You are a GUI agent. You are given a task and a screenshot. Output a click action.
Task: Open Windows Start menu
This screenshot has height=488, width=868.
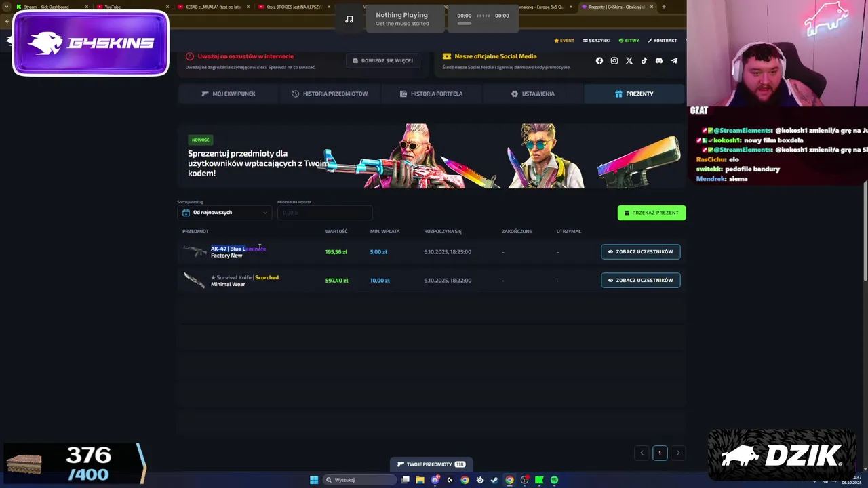click(314, 480)
